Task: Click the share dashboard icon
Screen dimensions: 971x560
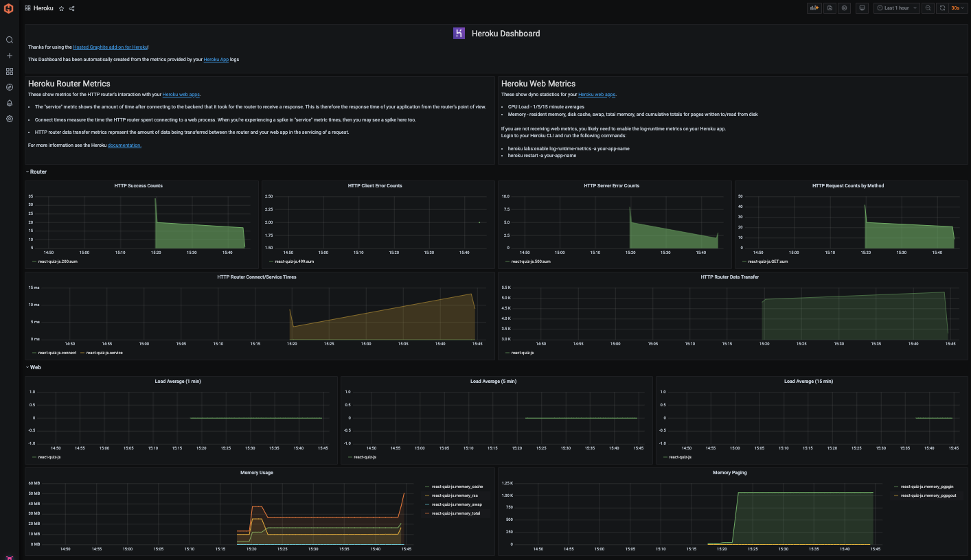Action: click(x=72, y=8)
